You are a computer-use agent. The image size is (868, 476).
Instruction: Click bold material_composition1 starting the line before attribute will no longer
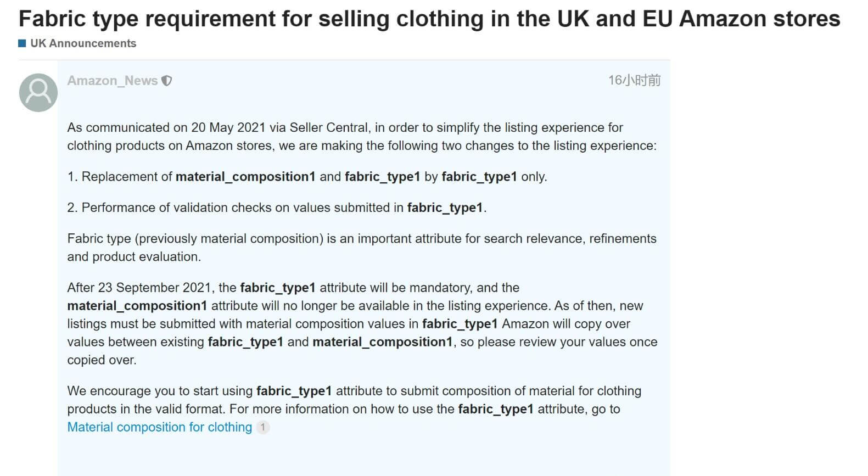pos(137,306)
